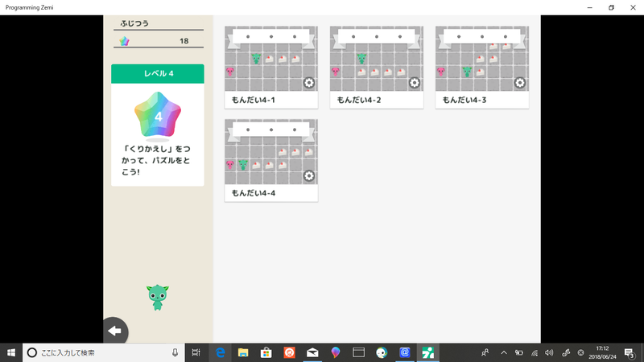Go back with the left arrow button

[x=115, y=331]
